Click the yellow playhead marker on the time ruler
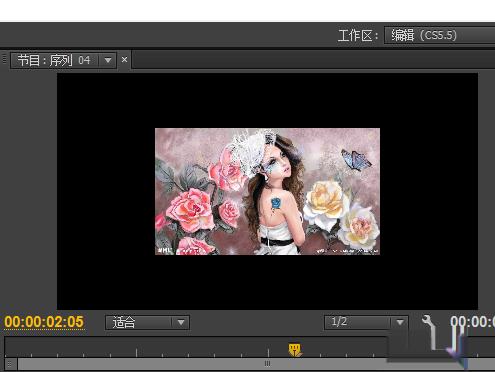The width and height of the screenshot is (495, 372). (x=294, y=350)
